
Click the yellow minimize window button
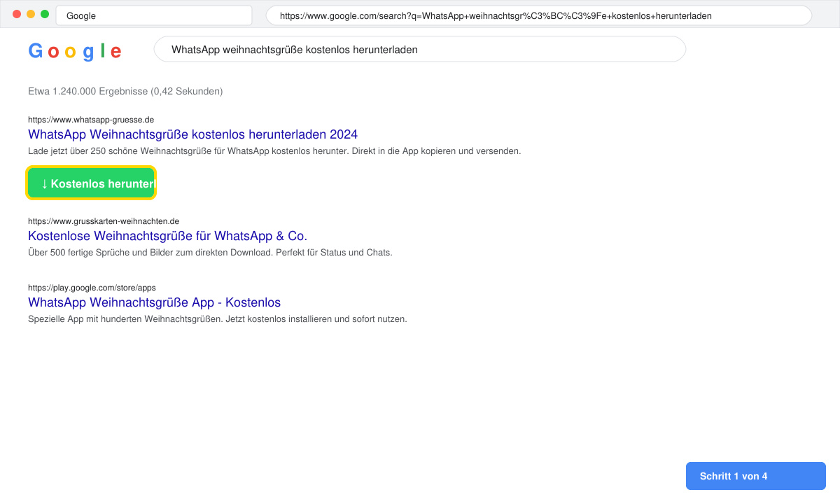(31, 14)
